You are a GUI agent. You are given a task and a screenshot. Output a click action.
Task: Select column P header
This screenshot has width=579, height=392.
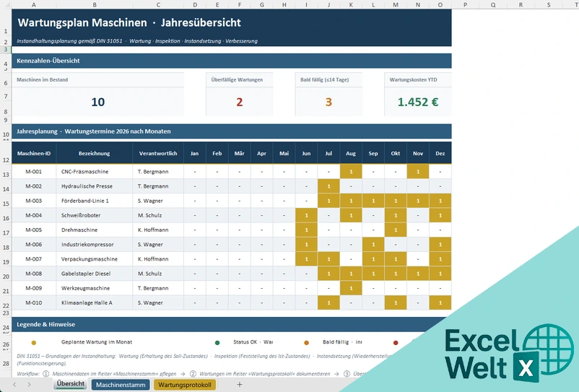pyautogui.click(x=465, y=5)
